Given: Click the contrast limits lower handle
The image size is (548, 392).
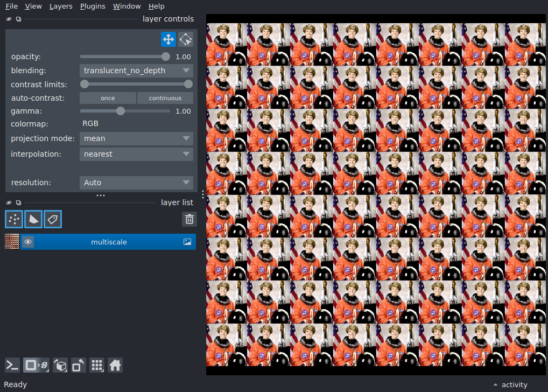Looking at the screenshot, I should [x=84, y=84].
